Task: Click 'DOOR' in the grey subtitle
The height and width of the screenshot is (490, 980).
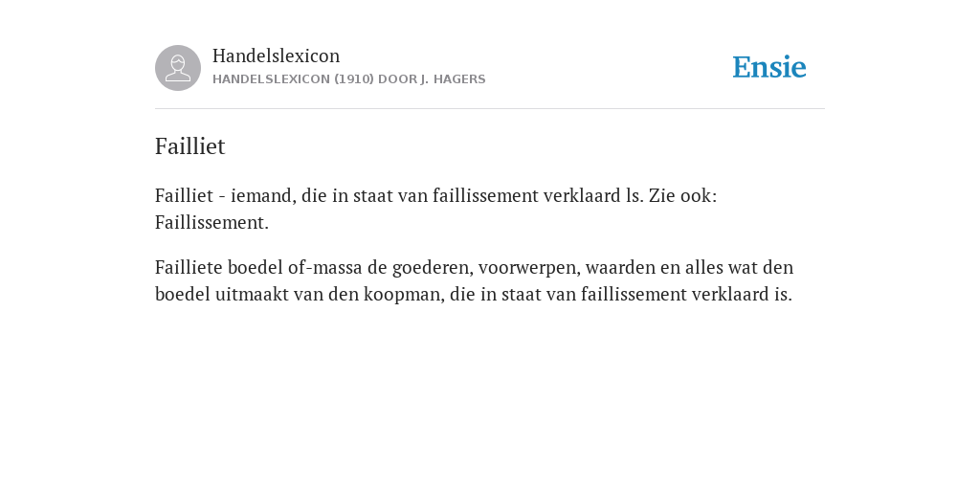Action: point(397,79)
